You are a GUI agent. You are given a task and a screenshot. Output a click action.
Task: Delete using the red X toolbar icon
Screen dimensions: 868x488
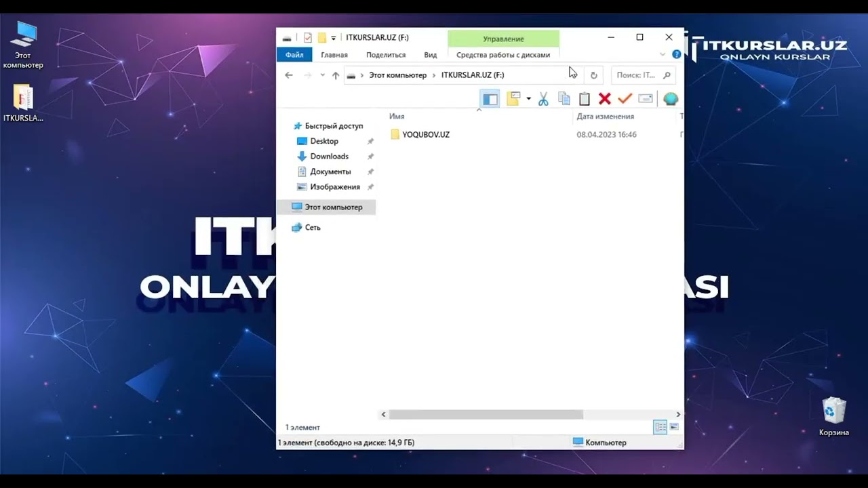click(605, 99)
